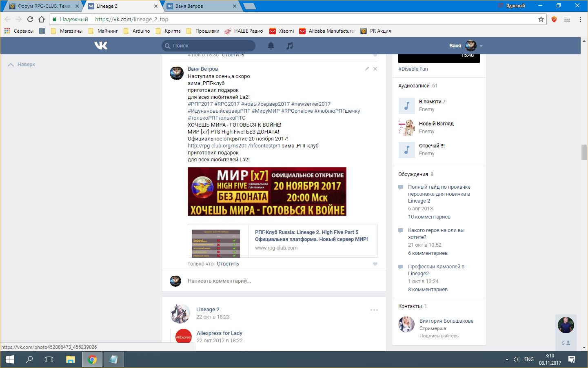Open the Магазины bookmarks folder
This screenshot has height=368, width=588.
point(67,31)
